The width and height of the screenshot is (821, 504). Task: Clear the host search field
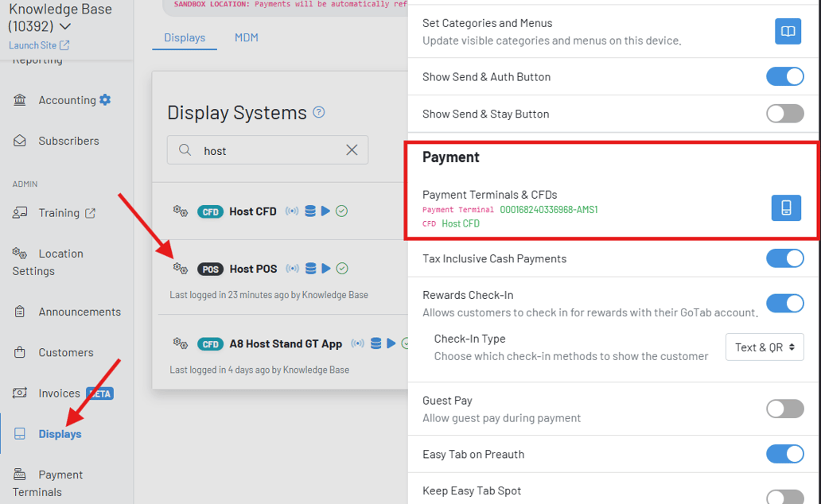(x=352, y=150)
